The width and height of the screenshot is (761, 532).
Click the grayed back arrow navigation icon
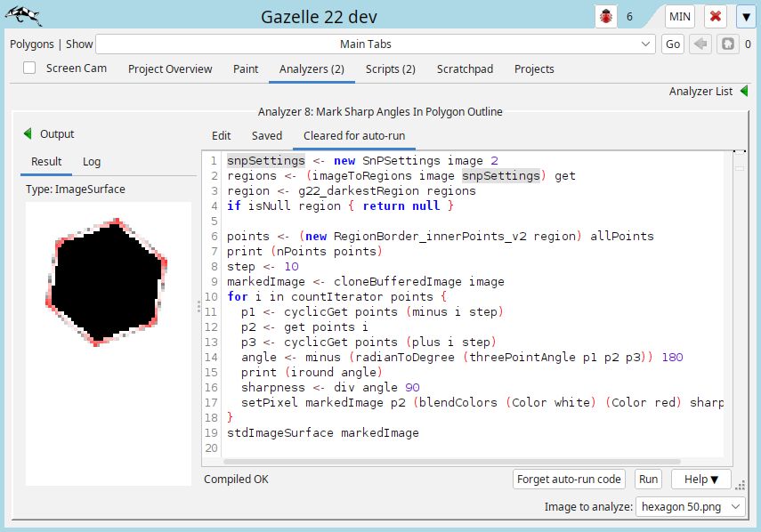pyautogui.click(x=700, y=44)
